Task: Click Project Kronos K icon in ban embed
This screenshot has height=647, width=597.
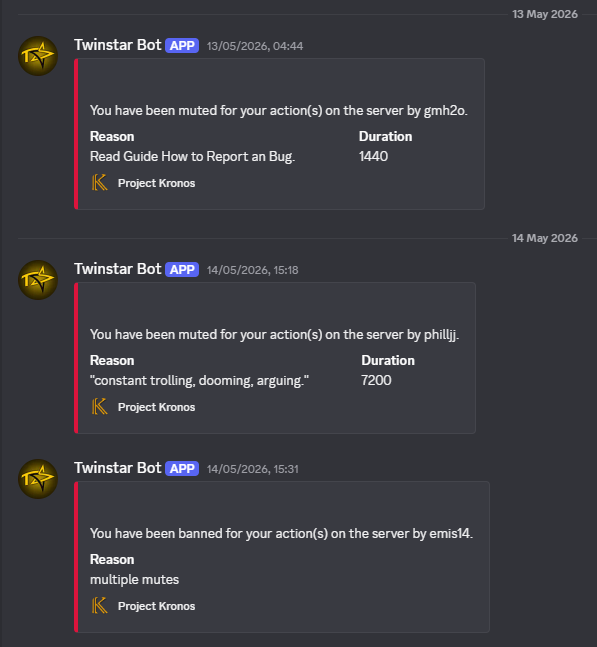Action: pyautogui.click(x=99, y=605)
